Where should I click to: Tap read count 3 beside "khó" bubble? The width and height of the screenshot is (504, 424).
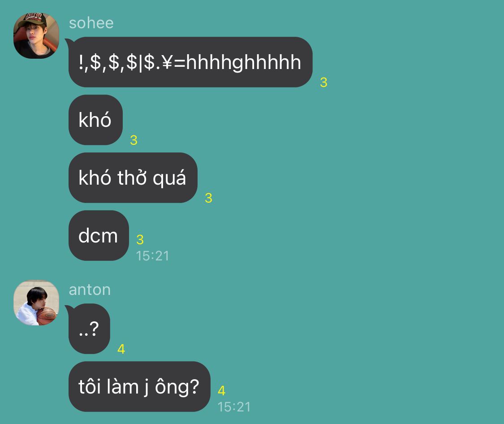click(x=134, y=140)
